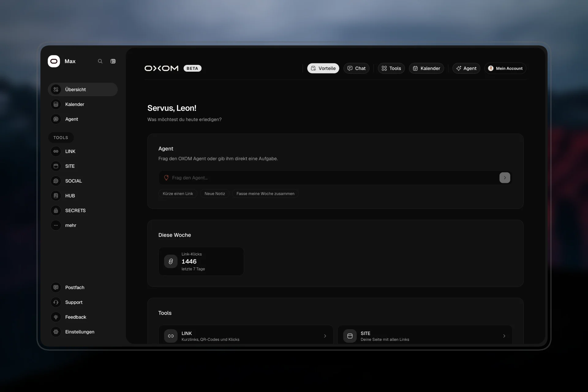The width and height of the screenshot is (588, 392).
Task: Submit the agent prompt with arrow button
Action: click(505, 178)
